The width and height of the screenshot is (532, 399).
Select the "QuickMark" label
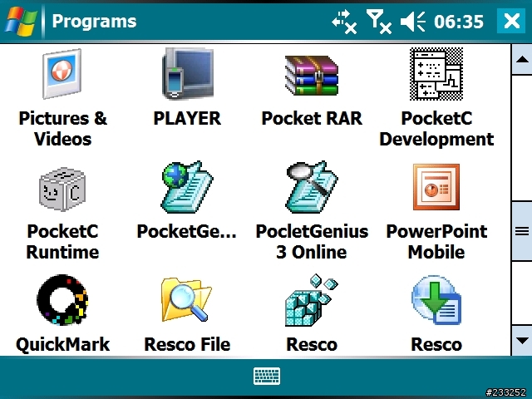pyautogui.click(x=63, y=345)
